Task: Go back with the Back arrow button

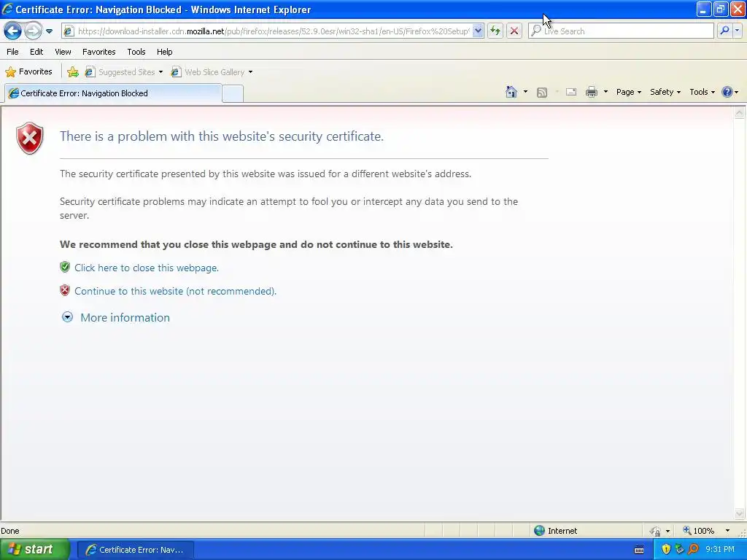Action: coord(13,31)
